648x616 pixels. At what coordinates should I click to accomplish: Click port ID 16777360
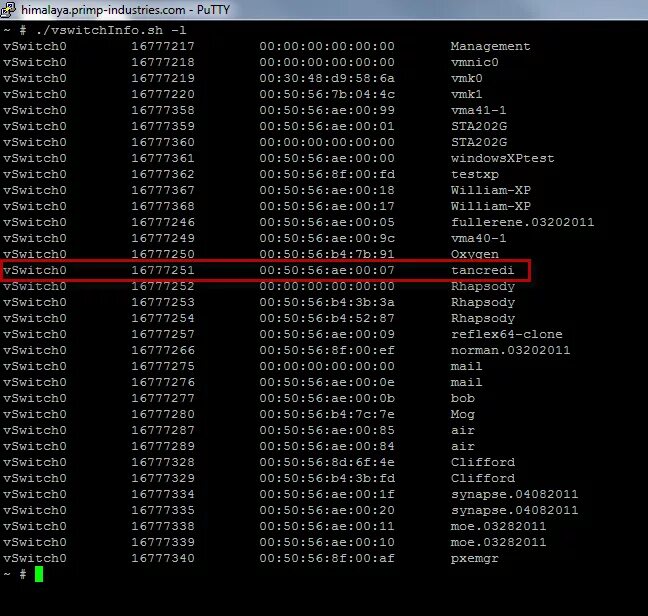(163, 143)
